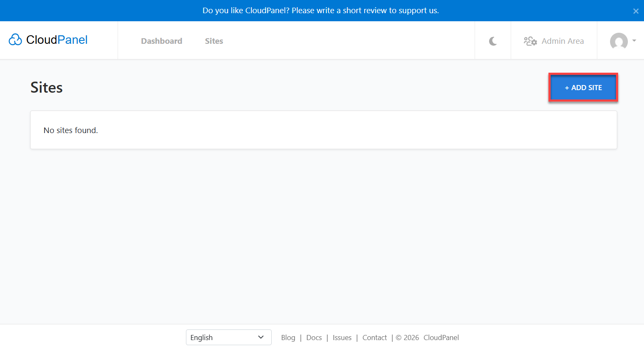Screen dimensions: 644x349
Task: Dismiss the review banner with the X
Action: [x=636, y=11]
